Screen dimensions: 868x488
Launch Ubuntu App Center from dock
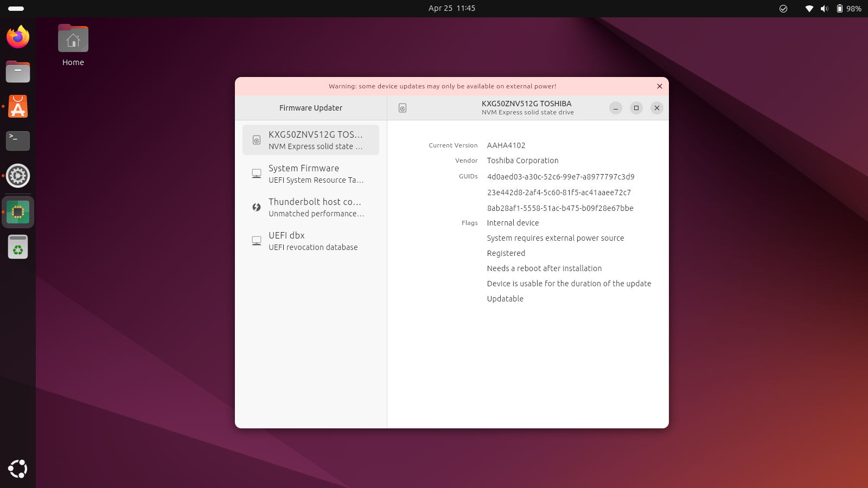18,106
